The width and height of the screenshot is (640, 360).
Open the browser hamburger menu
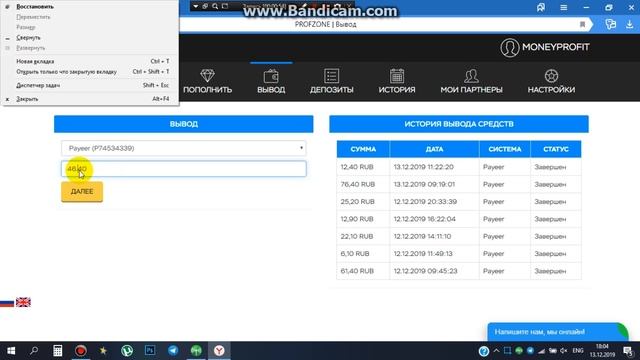point(564,7)
